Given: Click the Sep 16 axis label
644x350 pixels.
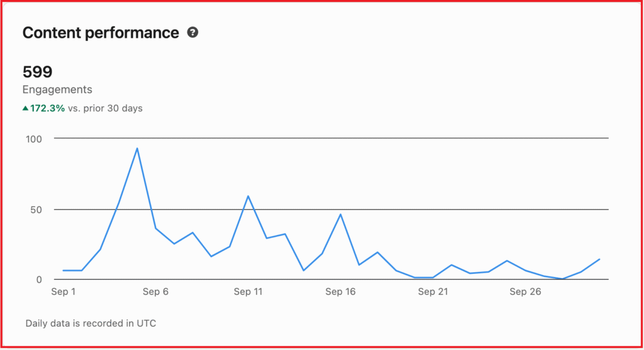Looking at the screenshot, I should tap(340, 292).
